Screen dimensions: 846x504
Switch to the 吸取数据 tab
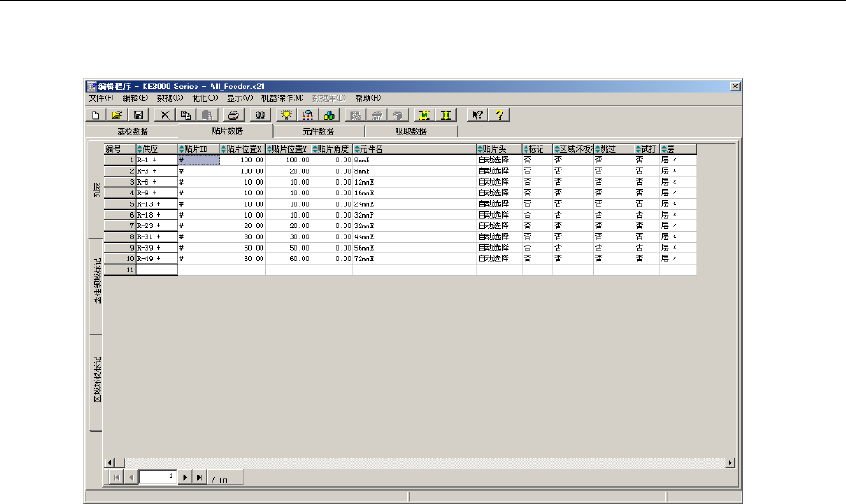click(x=411, y=131)
